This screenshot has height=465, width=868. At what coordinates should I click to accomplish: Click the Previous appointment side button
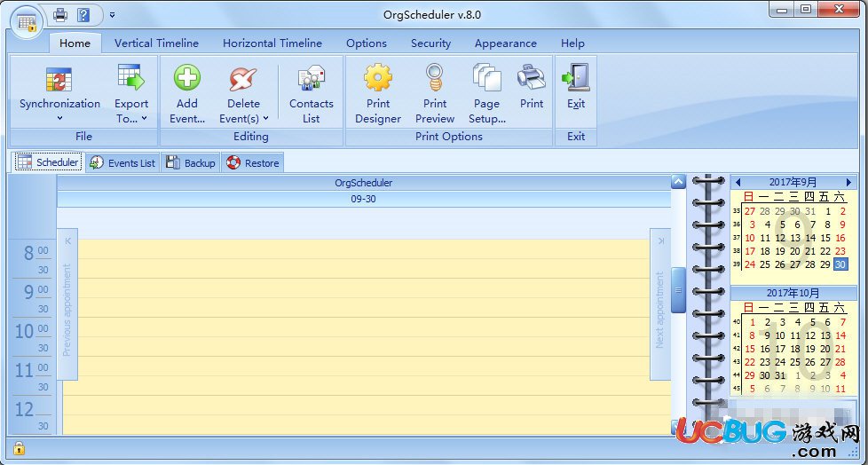tap(67, 304)
